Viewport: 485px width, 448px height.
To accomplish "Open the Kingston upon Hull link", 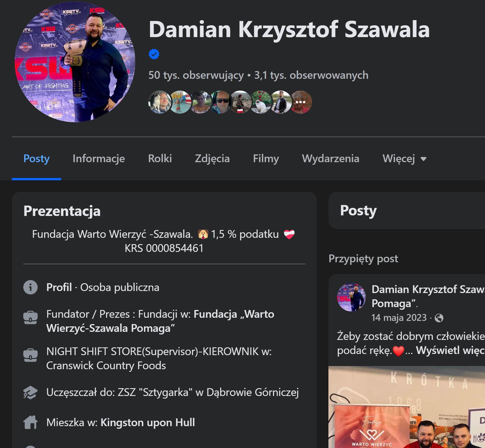I will click(x=148, y=422).
